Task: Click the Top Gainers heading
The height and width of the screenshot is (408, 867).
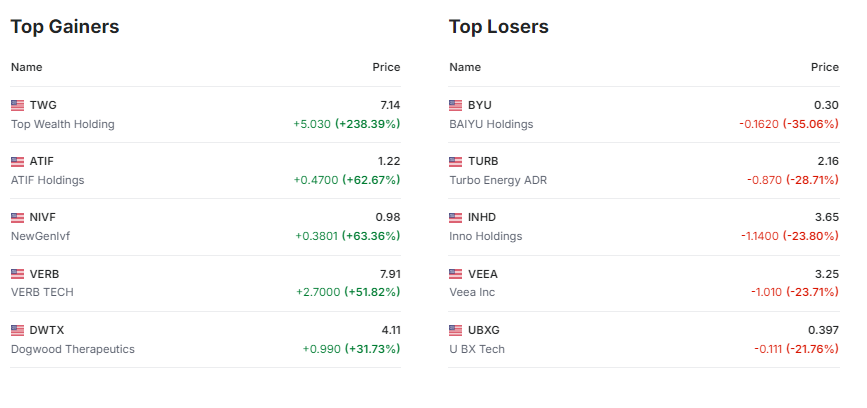Action: tap(65, 27)
